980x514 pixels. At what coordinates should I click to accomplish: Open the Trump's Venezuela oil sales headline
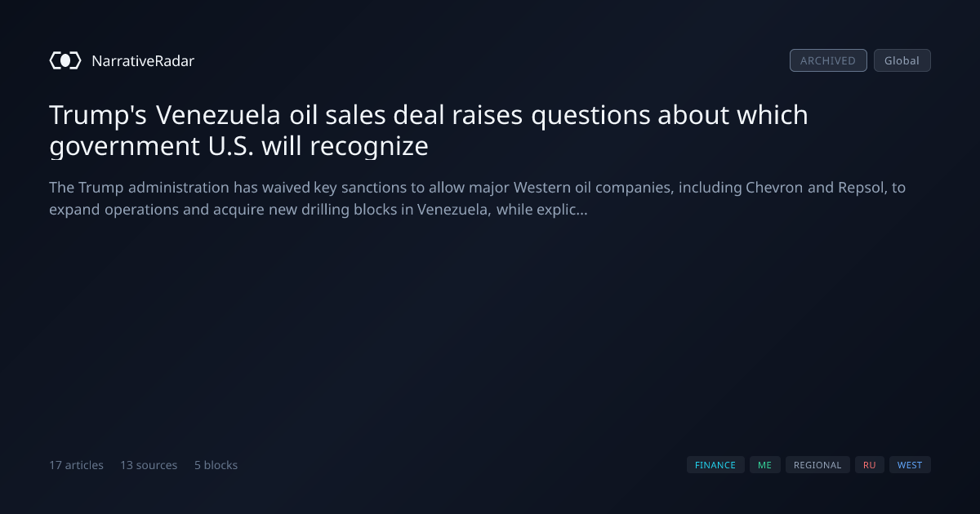click(x=429, y=131)
